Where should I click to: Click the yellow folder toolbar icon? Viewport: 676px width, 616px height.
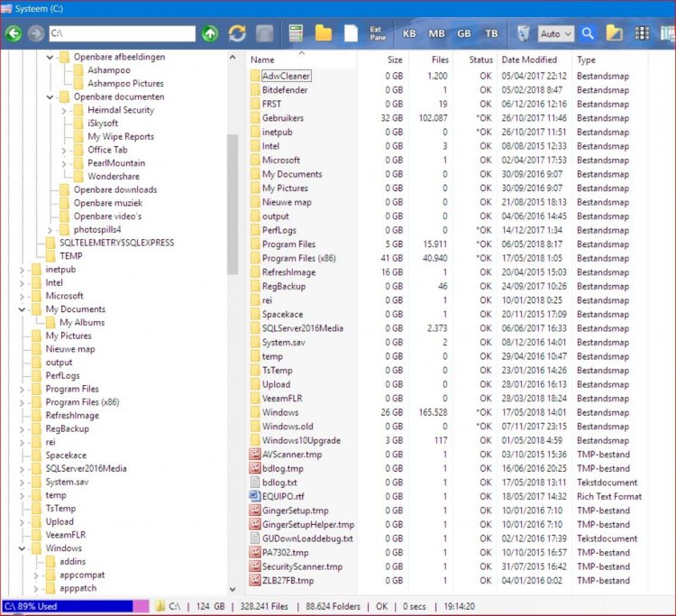[x=323, y=33]
